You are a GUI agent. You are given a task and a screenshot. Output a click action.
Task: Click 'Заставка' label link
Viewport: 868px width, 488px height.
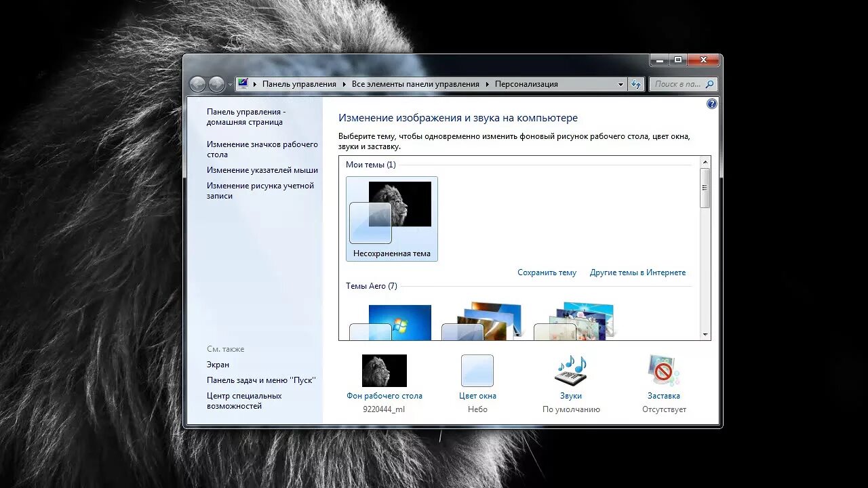point(664,396)
